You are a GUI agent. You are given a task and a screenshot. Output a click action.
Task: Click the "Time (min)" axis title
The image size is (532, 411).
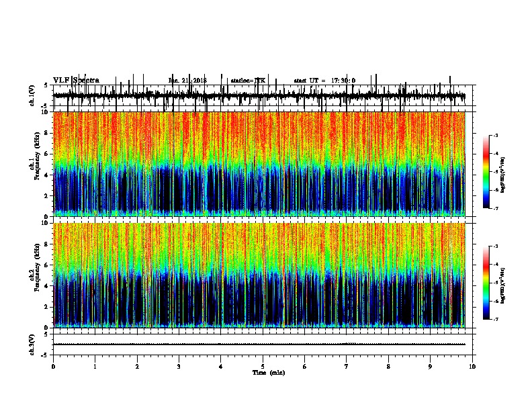269,373
